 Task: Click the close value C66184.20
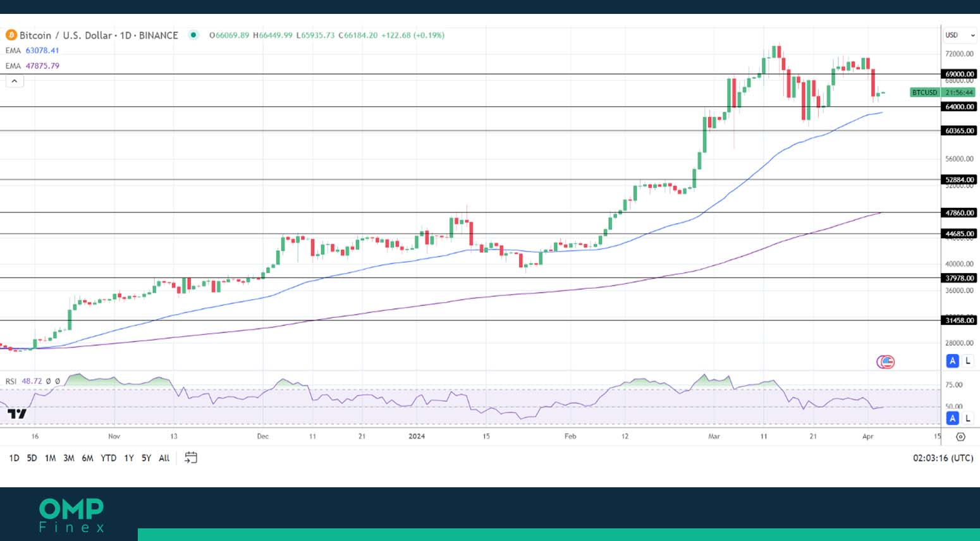coord(358,35)
